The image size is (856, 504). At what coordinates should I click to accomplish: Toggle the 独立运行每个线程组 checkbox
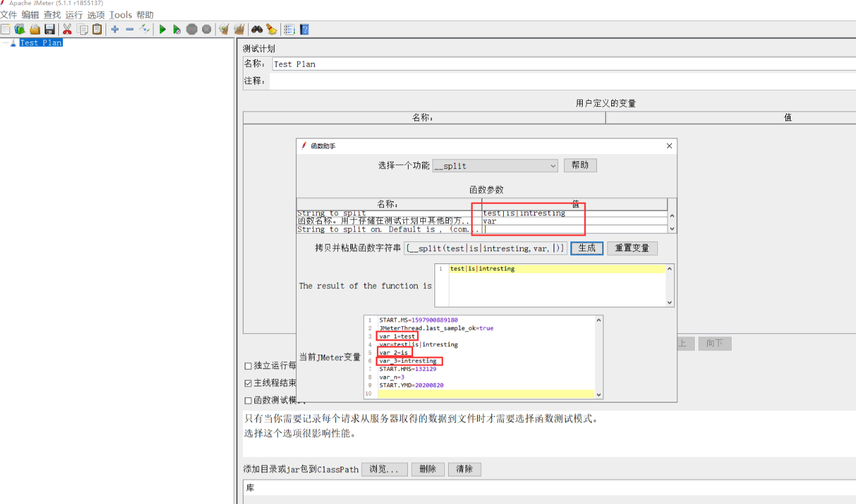[x=249, y=366]
